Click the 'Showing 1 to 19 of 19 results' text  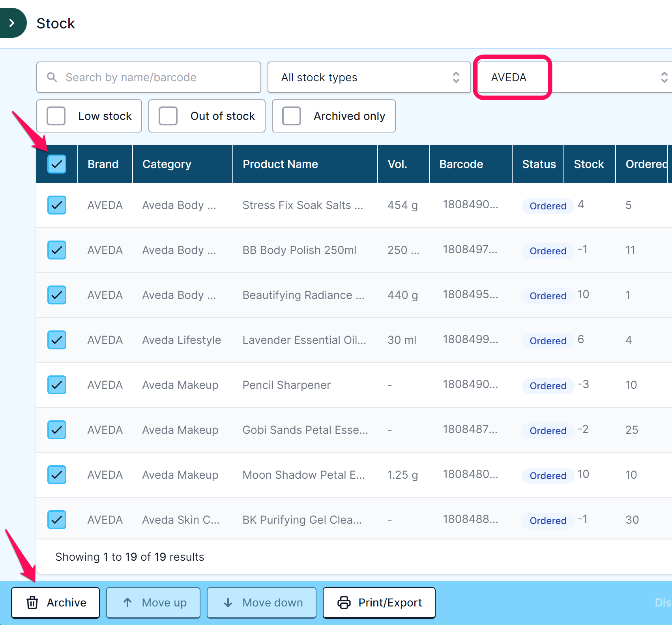pos(130,557)
